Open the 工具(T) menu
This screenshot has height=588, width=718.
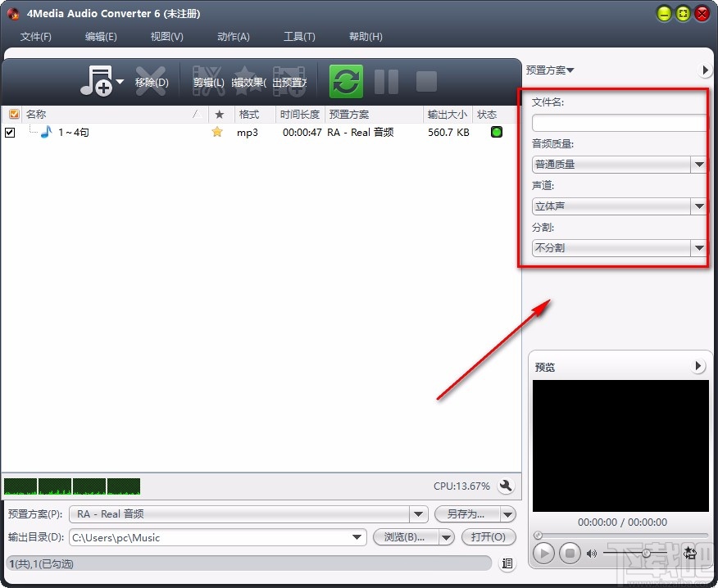[x=298, y=36]
